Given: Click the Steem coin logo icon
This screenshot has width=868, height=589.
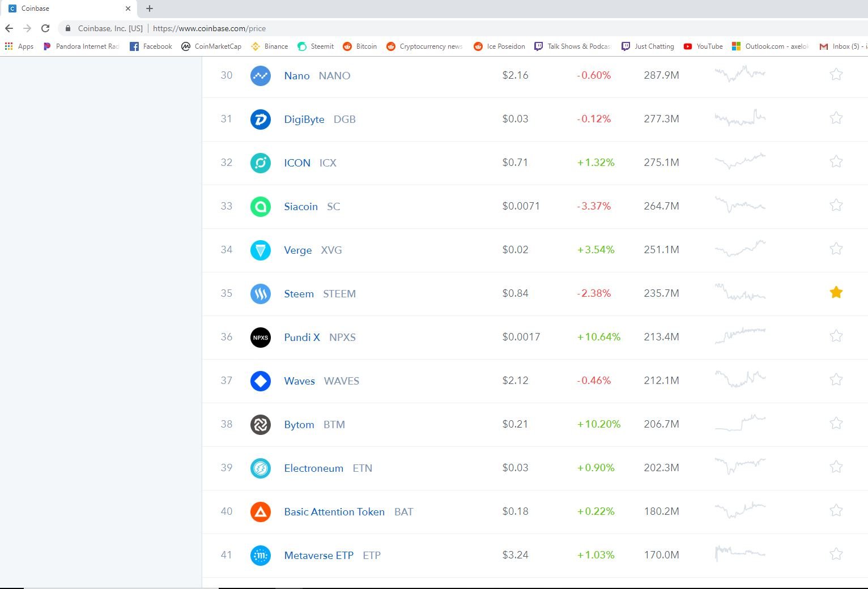Looking at the screenshot, I should (261, 294).
